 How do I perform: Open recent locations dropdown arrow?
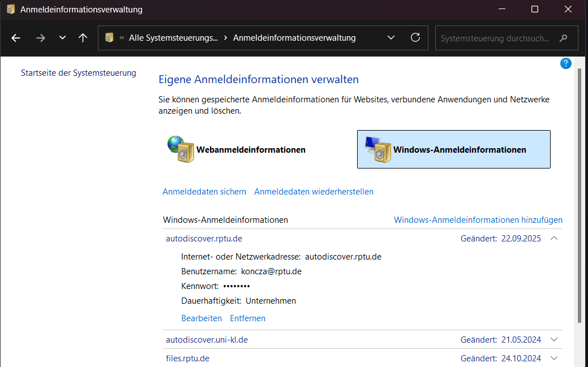coord(62,38)
